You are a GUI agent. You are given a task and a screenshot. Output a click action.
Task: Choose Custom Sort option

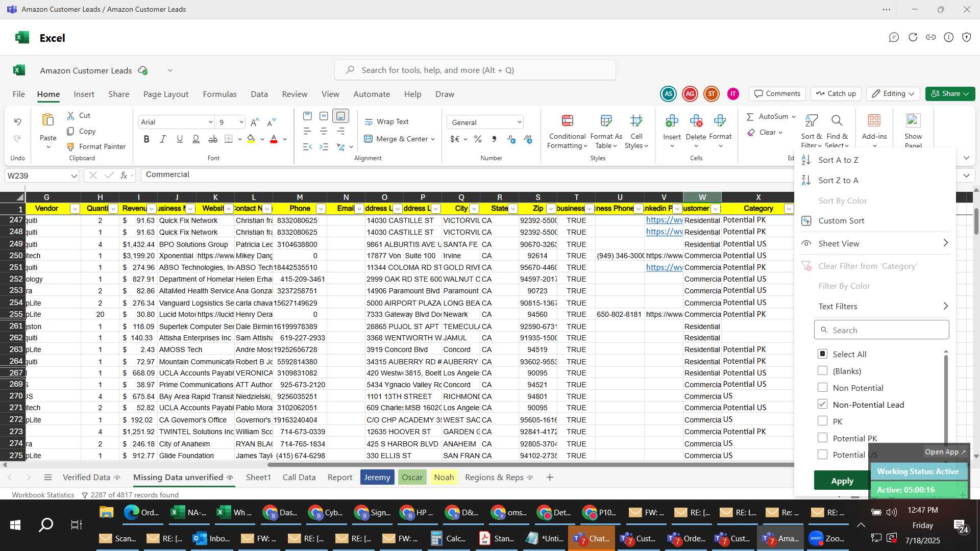[841, 220]
